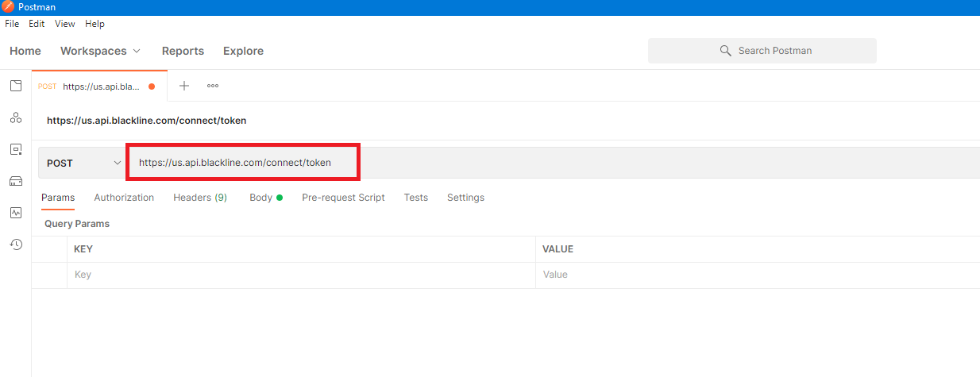Click the Search Postman box

coord(762,51)
